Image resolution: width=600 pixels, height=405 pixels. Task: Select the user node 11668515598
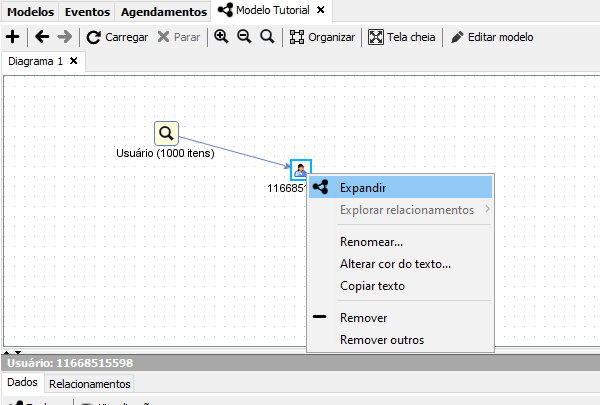coord(300,170)
